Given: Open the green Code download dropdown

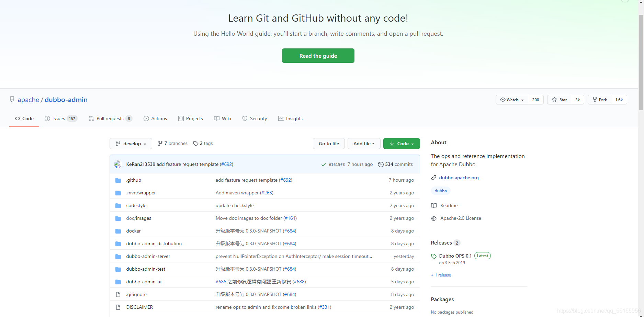Looking at the screenshot, I should click(x=402, y=144).
